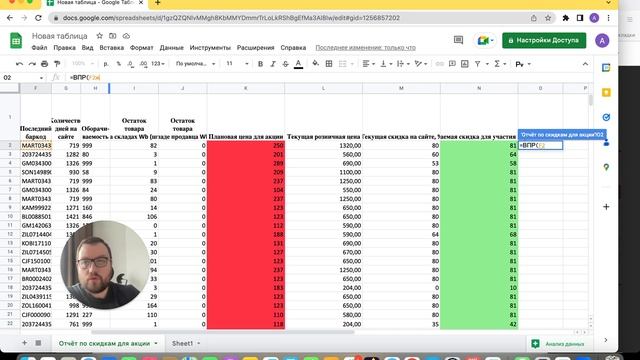
Task: Add a new sheet with plus button
Action: [x=24, y=343]
